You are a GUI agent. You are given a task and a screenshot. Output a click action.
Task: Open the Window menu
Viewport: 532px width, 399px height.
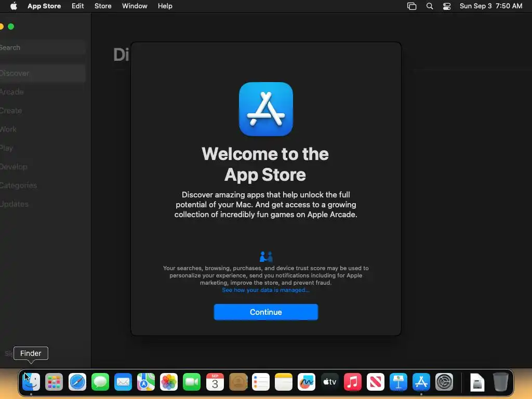coord(135,6)
